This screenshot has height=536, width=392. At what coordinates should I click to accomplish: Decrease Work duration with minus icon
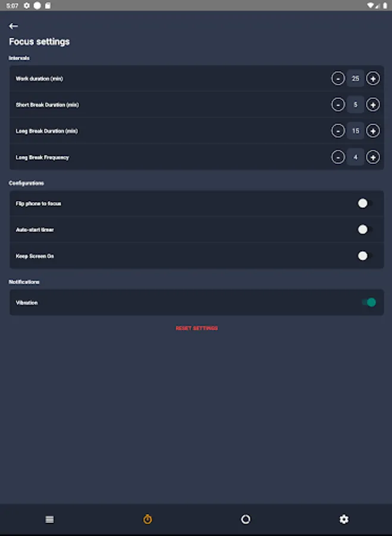(338, 79)
